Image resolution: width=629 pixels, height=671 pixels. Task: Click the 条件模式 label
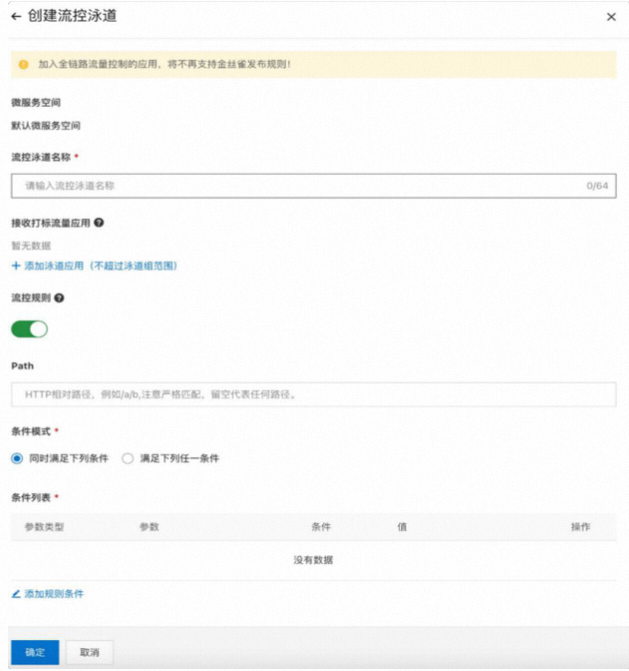31,431
